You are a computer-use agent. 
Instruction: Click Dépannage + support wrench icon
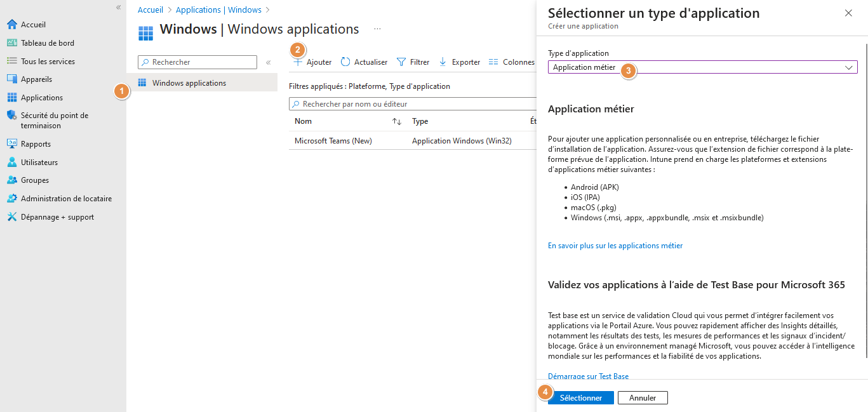(11, 217)
